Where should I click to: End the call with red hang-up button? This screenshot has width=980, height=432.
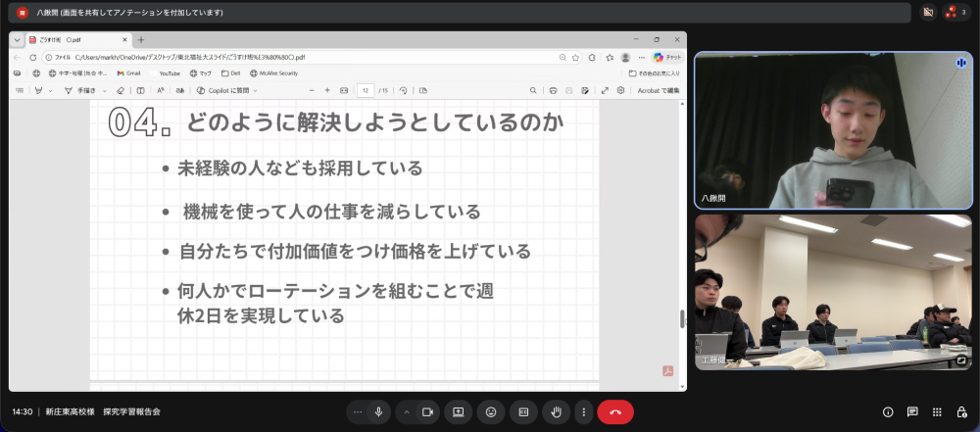pos(615,412)
